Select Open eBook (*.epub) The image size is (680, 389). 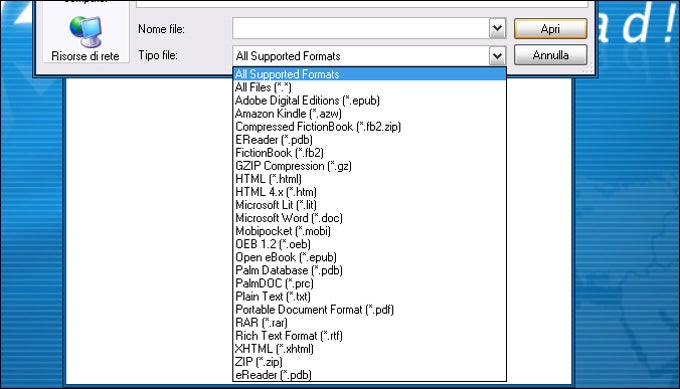pyautogui.click(x=369, y=257)
